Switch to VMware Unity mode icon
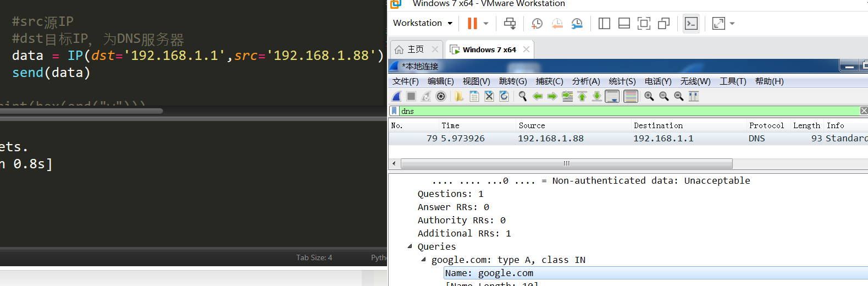Viewport: 868px width, 286px height. point(664,23)
